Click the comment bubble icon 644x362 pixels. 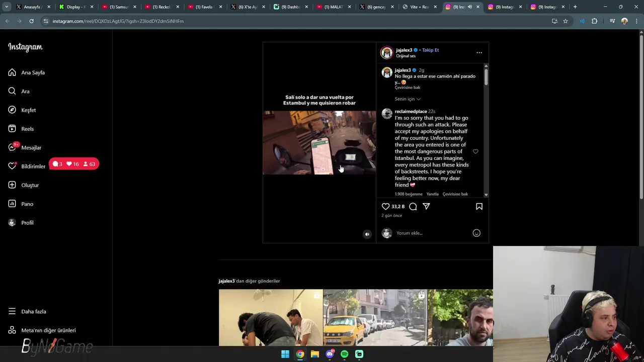(413, 206)
